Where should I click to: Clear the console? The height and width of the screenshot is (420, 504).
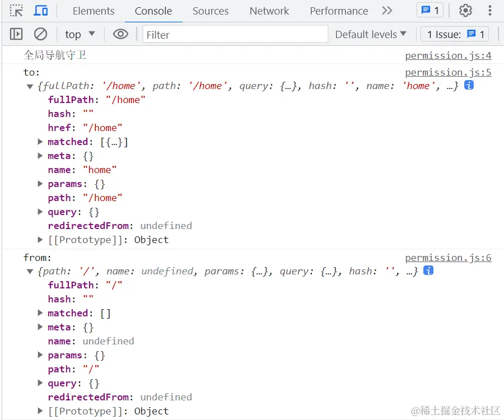tap(40, 34)
